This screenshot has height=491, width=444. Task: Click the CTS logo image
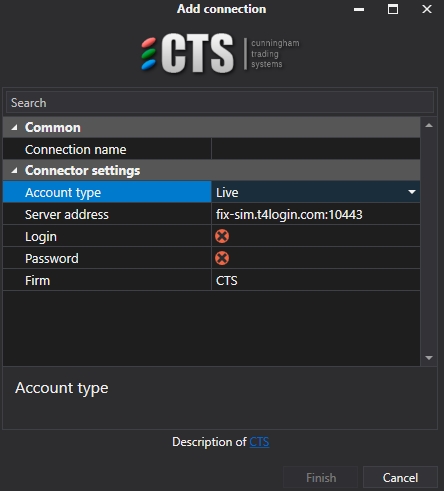[220, 53]
